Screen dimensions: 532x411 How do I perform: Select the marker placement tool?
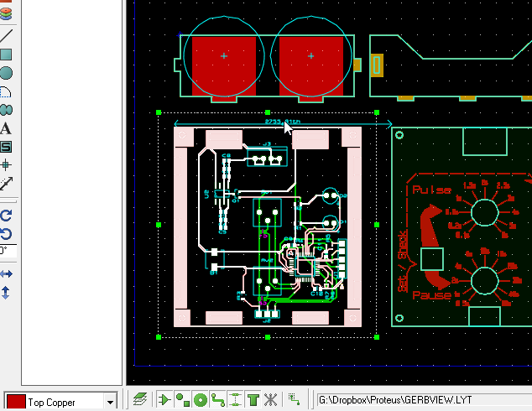point(5,164)
